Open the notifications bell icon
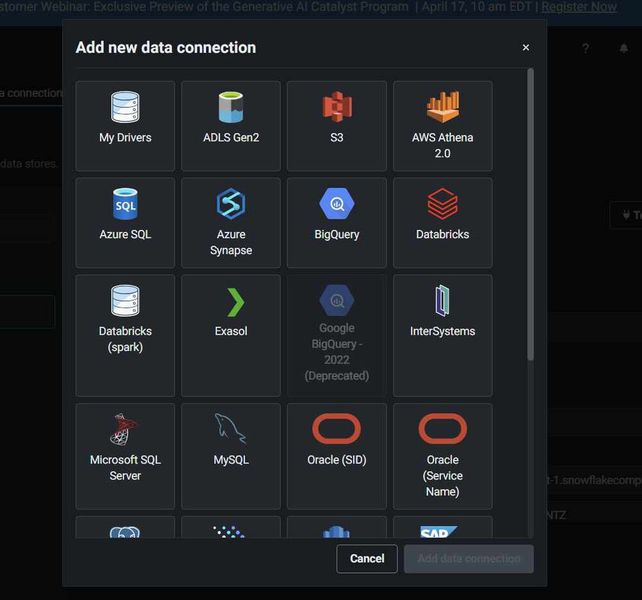The height and width of the screenshot is (600, 642). click(624, 48)
